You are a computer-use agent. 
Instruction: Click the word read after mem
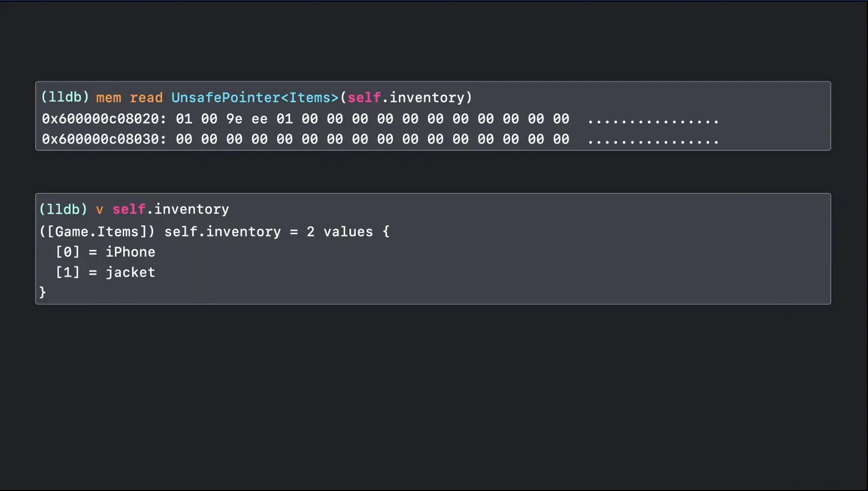click(146, 98)
